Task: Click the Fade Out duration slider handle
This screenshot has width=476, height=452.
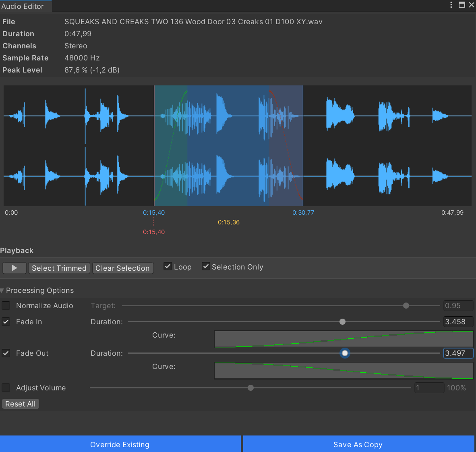Action: coord(345,353)
